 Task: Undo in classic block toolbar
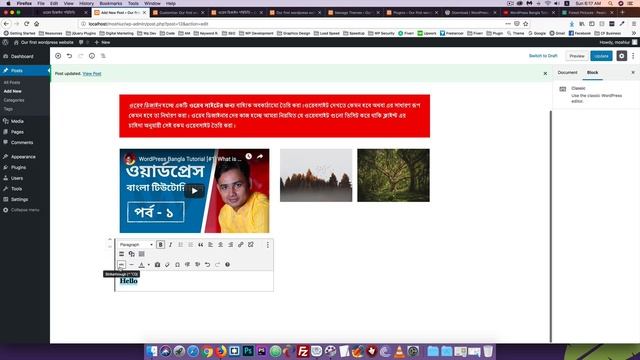(207, 264)
